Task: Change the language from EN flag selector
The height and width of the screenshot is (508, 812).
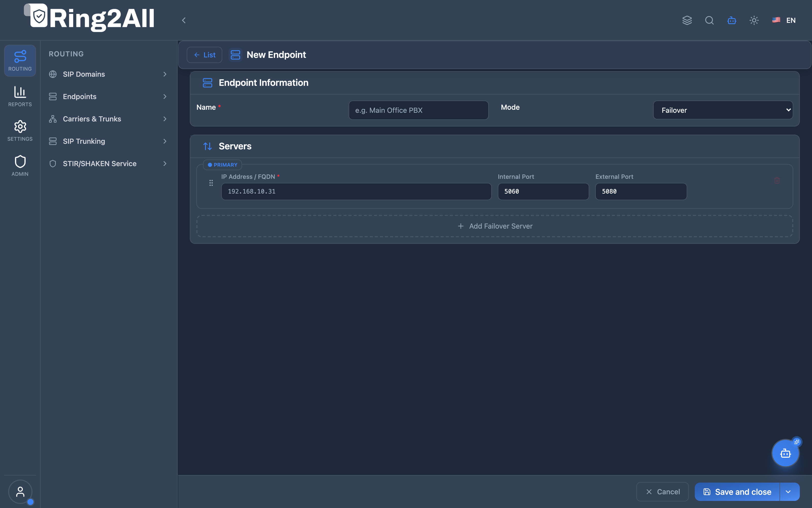Action: 784,20
